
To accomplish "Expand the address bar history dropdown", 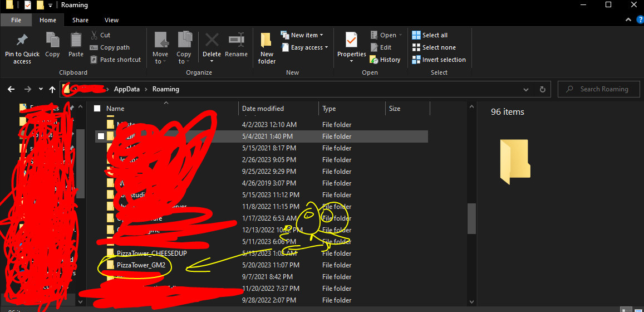I will (x=526, y=89).
